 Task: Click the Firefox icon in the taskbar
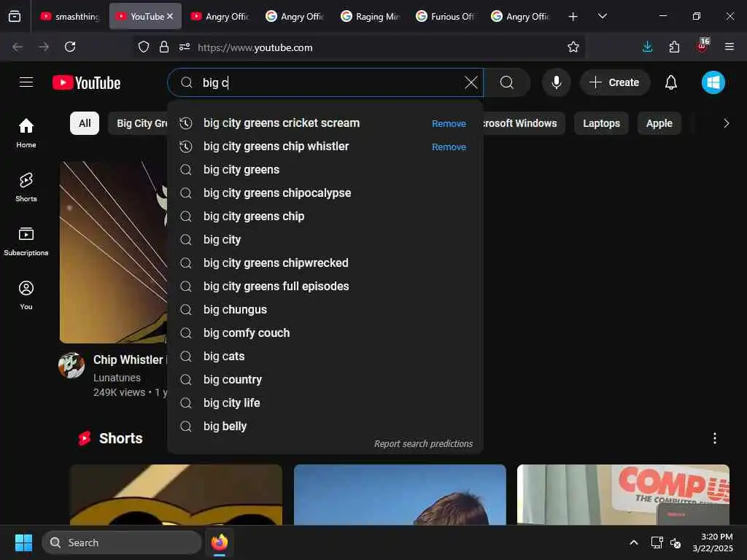tap(220, 542)
